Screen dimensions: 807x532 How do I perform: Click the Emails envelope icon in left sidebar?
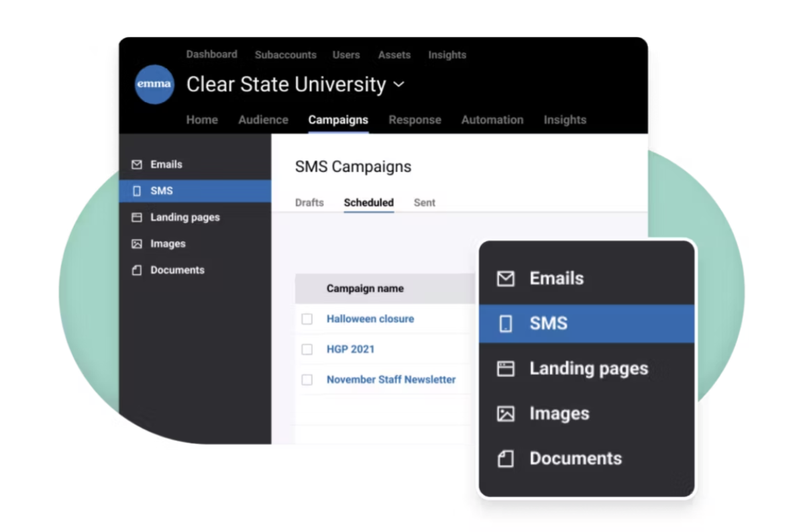[137, 164]
